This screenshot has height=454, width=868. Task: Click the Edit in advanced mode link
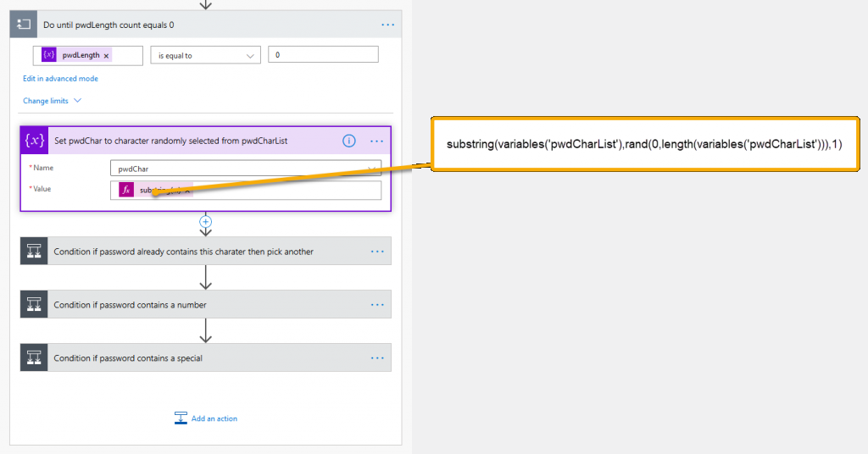(60, 79)
